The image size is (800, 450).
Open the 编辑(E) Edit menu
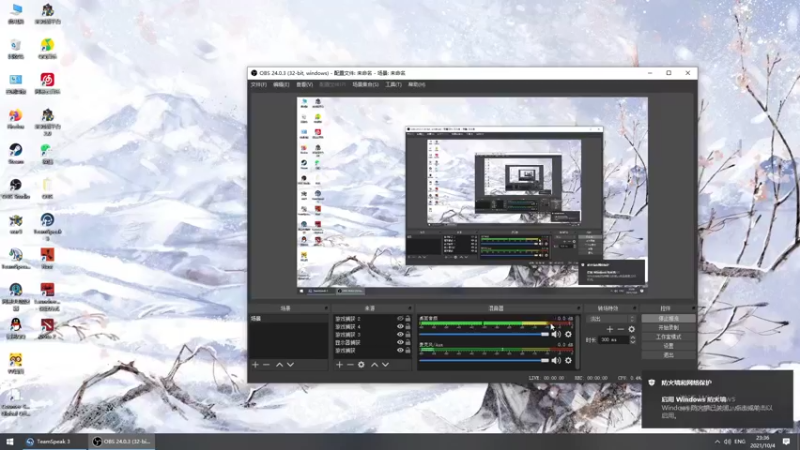tap(281, 85)
